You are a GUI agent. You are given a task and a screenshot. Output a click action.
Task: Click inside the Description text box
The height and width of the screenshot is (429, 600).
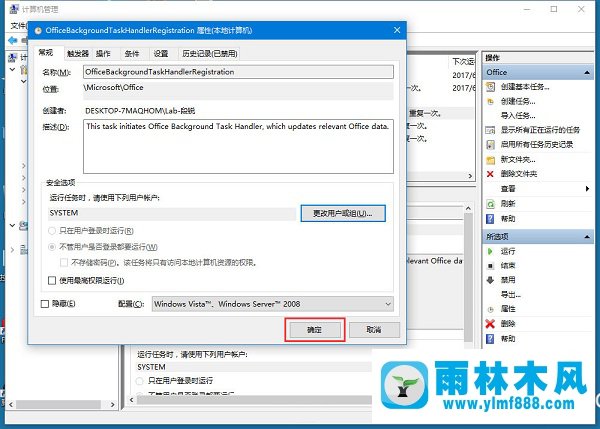[238, 147]
